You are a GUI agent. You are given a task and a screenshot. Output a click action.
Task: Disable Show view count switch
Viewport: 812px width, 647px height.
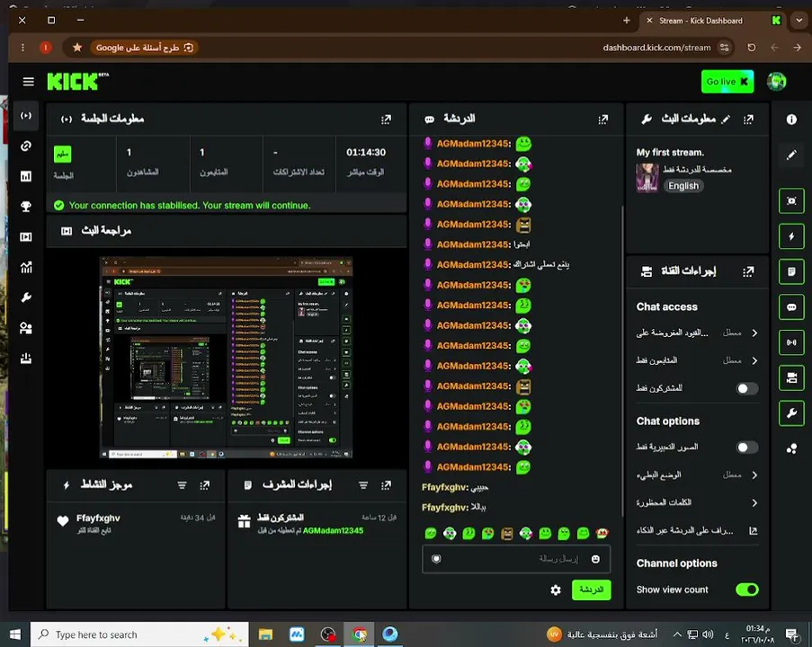pyautogui.click(x=746, y=589)
